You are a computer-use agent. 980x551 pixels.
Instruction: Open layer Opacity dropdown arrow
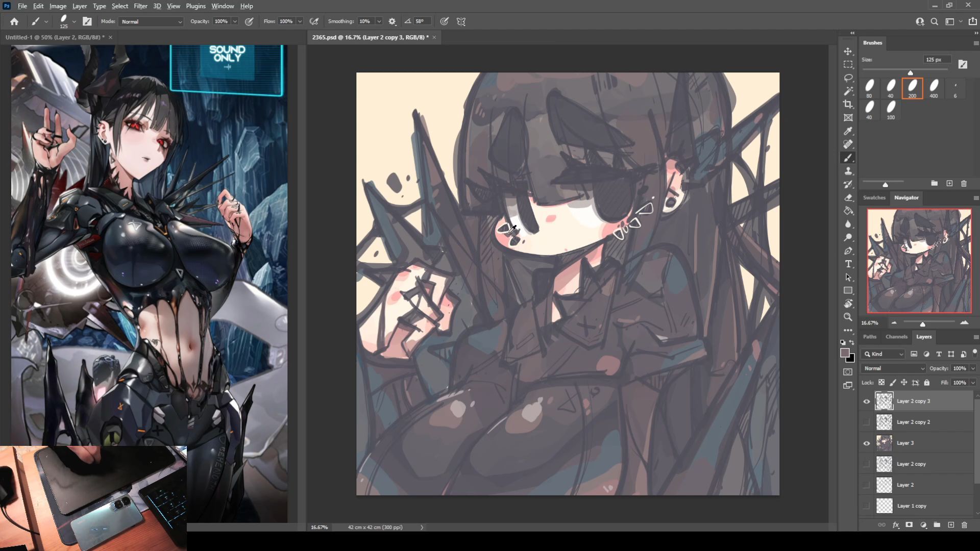(x=973, y=368)
